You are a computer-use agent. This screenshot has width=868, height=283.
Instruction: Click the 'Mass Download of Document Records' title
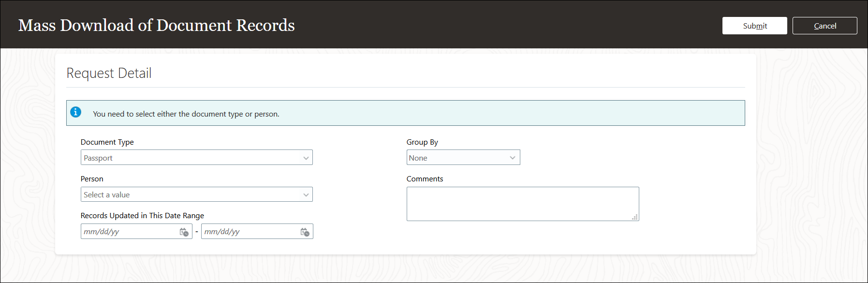pos(157,25)
